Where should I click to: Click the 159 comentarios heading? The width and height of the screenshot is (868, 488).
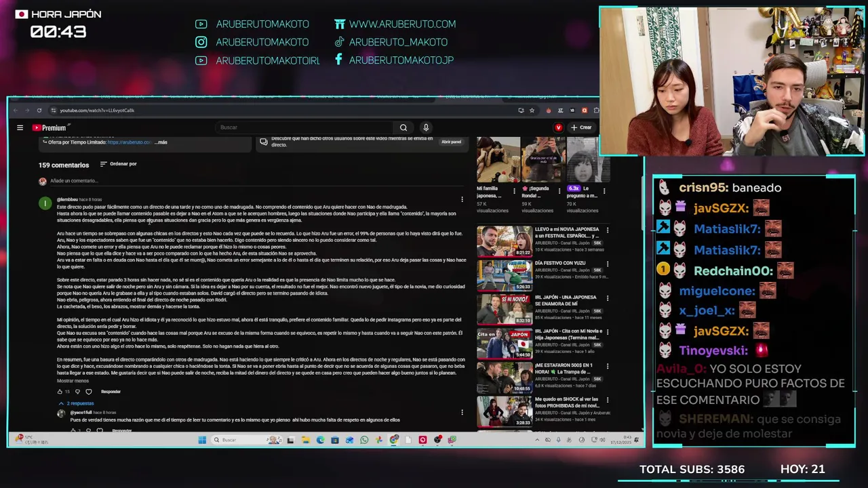coord(64,165)
